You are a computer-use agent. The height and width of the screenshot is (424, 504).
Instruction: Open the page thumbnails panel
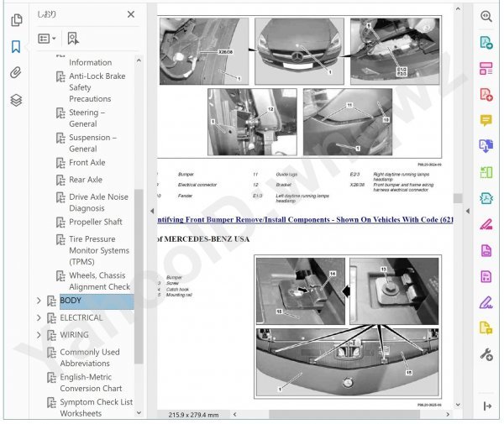(17, 20)
